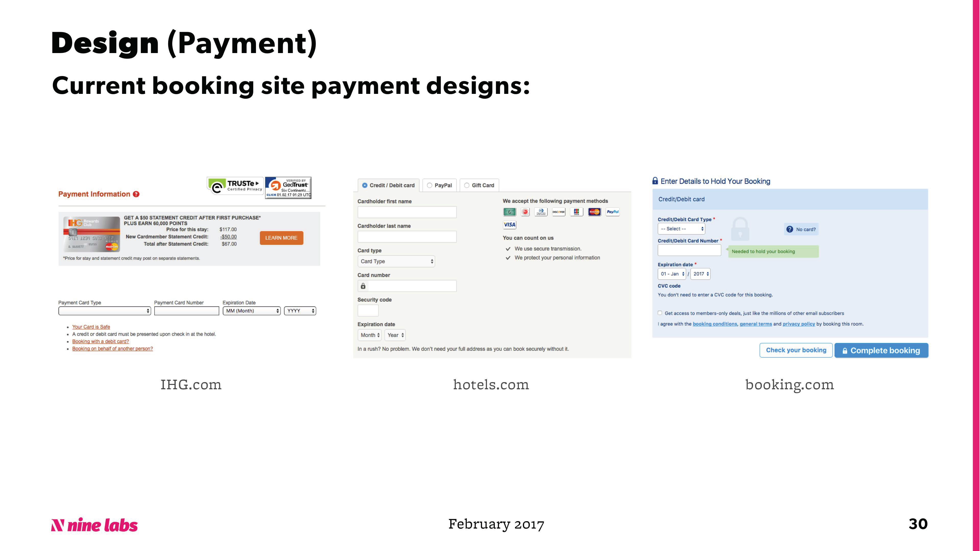Click the Payment Information help icon
Image resolution: width=980 pixels, height=551 pixels.
136,194
